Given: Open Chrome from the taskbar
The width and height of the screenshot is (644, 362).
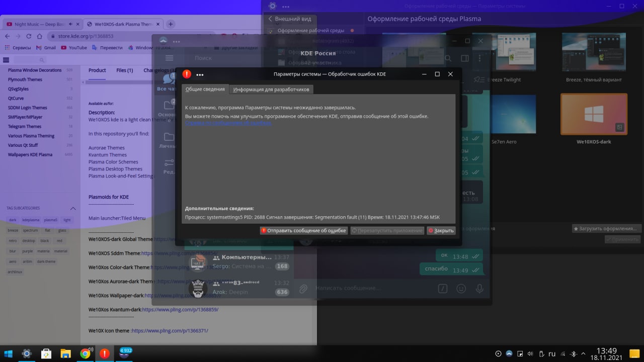Looking at the screenshot, I should 86,353.
